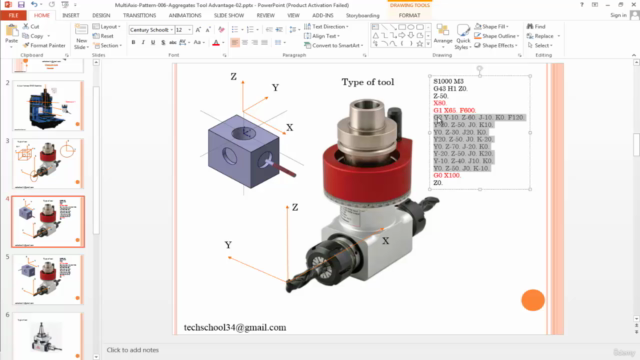Select the Rectangle shape in gallery
The width and height of the screenshot is (640, 360).
[x=402, y=27]
